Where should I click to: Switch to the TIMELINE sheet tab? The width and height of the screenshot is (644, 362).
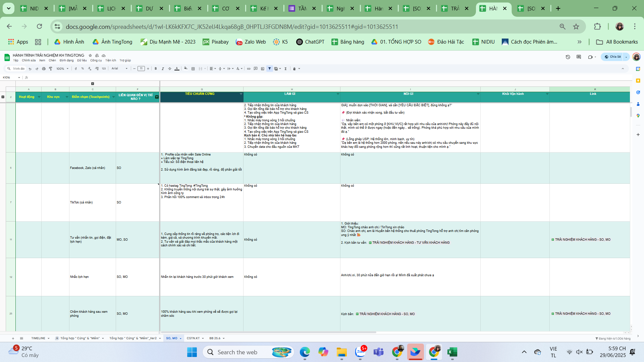click(x=38, y=338)
